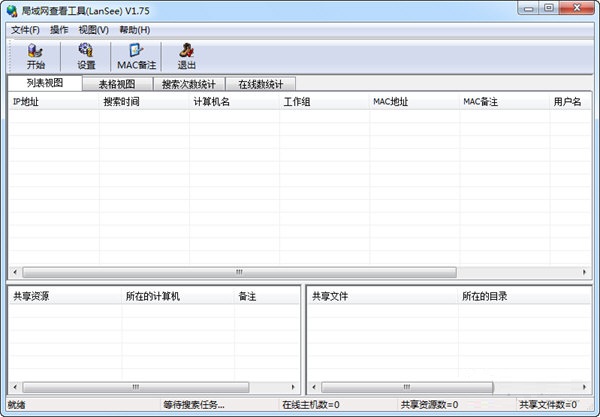Viewport: 600px width, 417px height.
Task: Open the 文件(F) menu
Action: 25,30
